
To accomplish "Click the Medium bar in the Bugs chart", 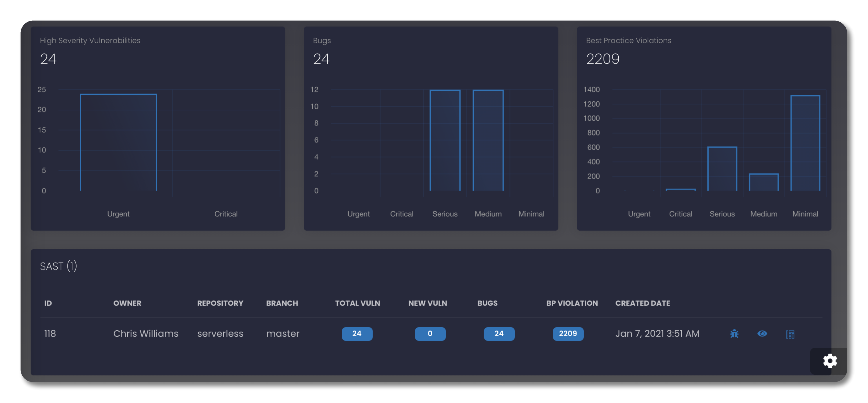I will [488, 140].
